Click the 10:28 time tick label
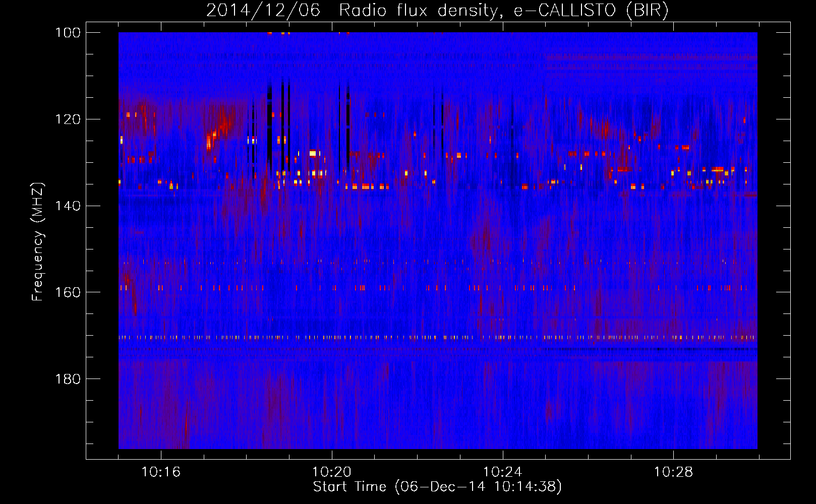This screenshot has height=504, width=816. pos(674,472)
